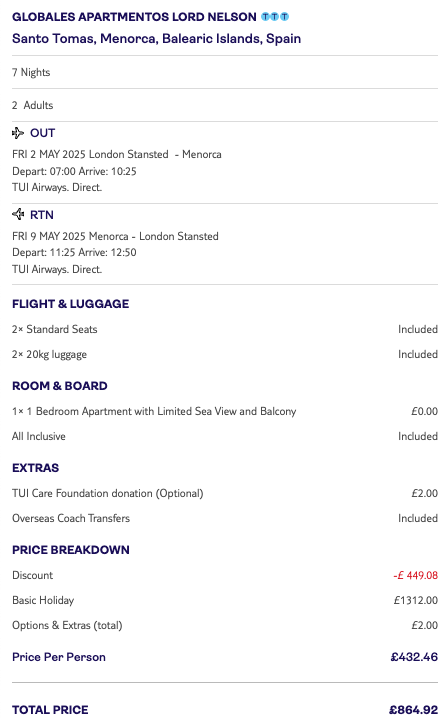Select the 2× 20kg luggage line
The width and height of the screenshot is (448, 721).
point(225,355)
